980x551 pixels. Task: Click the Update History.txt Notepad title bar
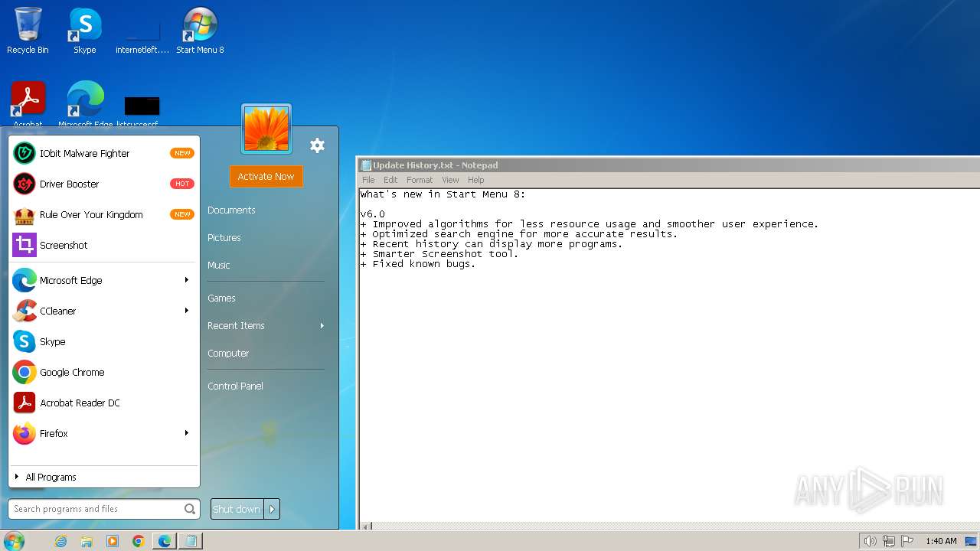pos(670,165)
